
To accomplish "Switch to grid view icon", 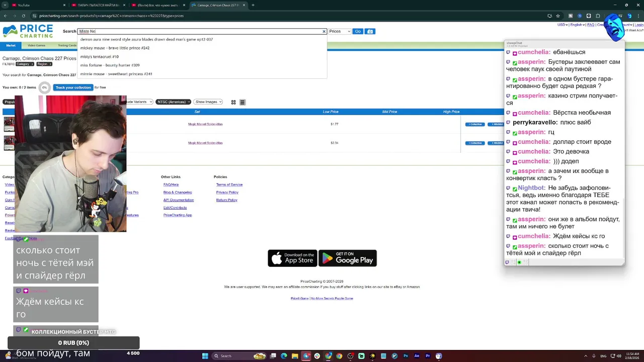I will click(x=233, y=102).
